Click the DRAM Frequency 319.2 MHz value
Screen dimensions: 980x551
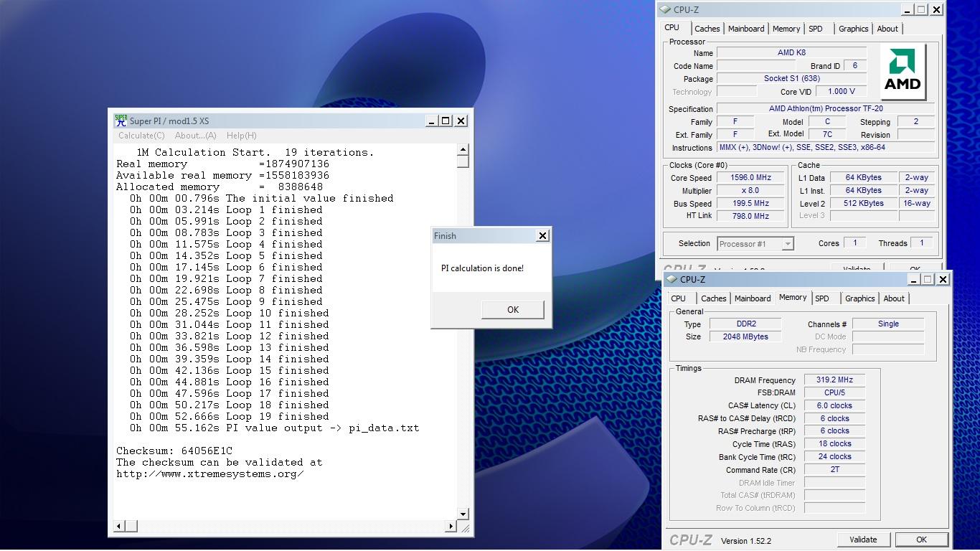coord(834,380)
